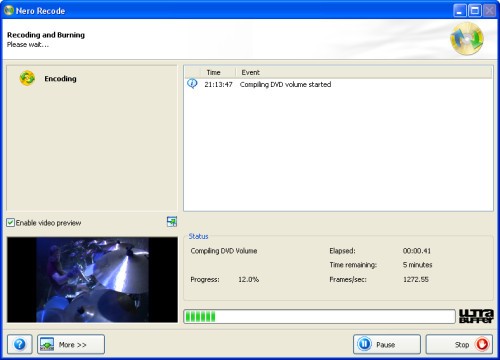
Task: Close the Nero Recode window
Action: [x=489, y=11]
